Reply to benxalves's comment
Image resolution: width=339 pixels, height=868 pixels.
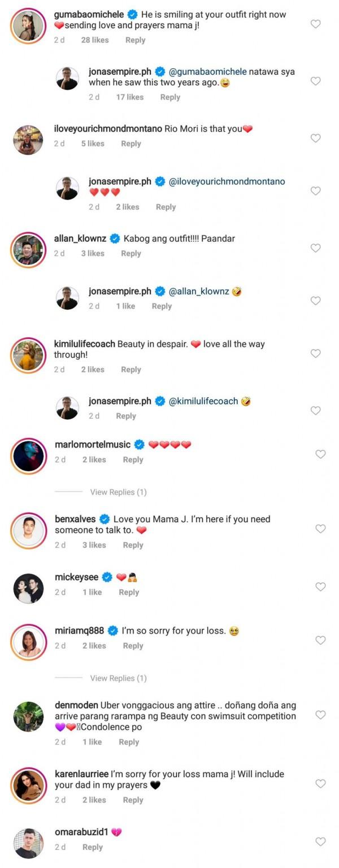[133, 545]
